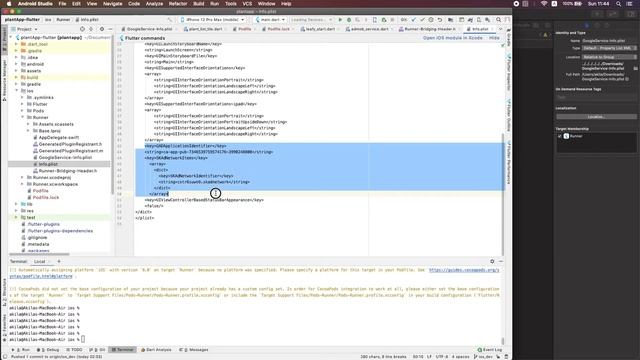
Task: Open the VCS menu
Action: (x=247, y=4)
